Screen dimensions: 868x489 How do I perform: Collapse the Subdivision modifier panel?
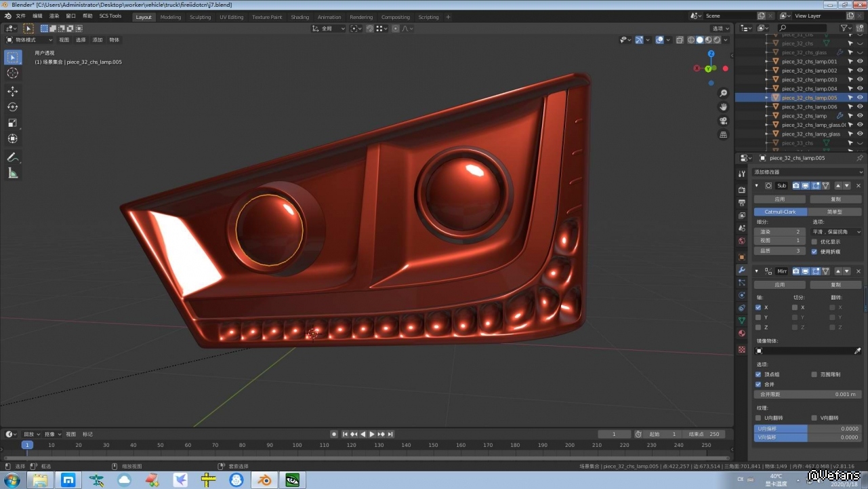coord(757,186)
